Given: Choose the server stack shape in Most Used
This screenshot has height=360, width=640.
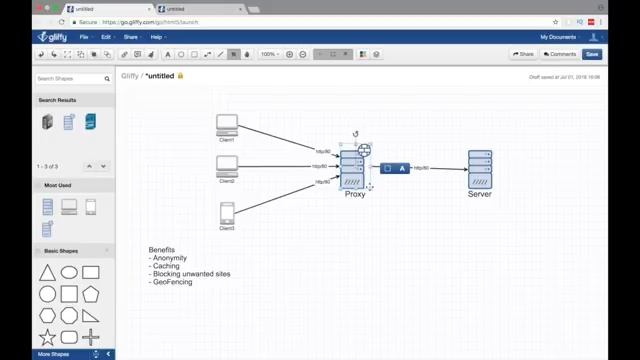Looking at the screenshot, I should [47, 207].
